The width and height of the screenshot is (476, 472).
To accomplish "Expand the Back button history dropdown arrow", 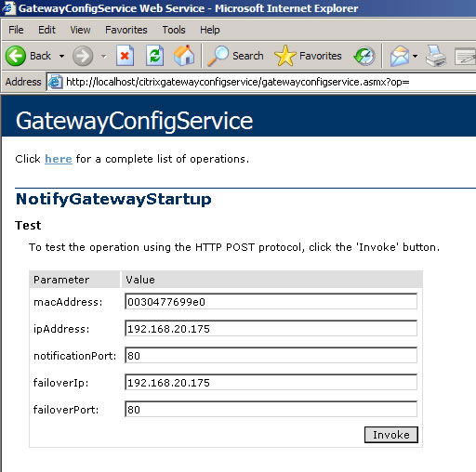I will click(61, 57).
